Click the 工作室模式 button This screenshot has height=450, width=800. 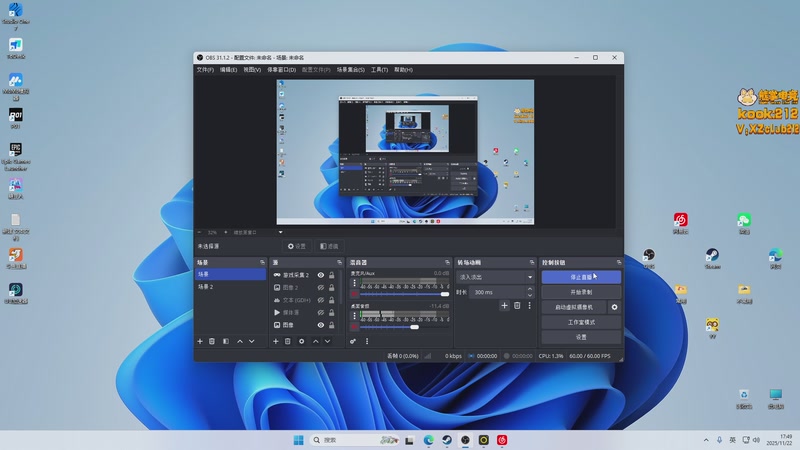point(581,322)
